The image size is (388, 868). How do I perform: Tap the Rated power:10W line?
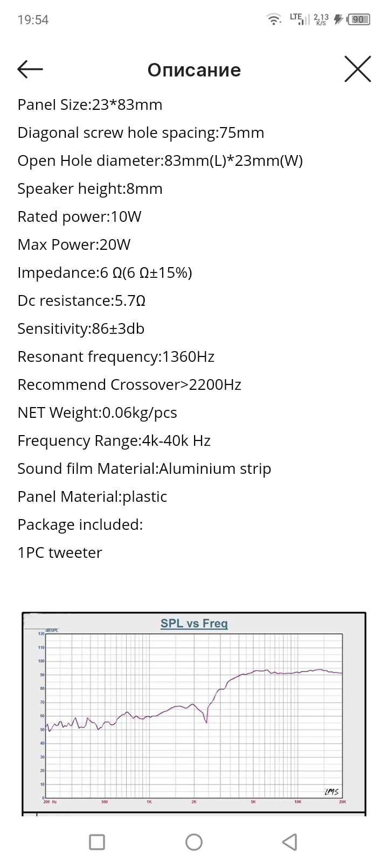79,216
